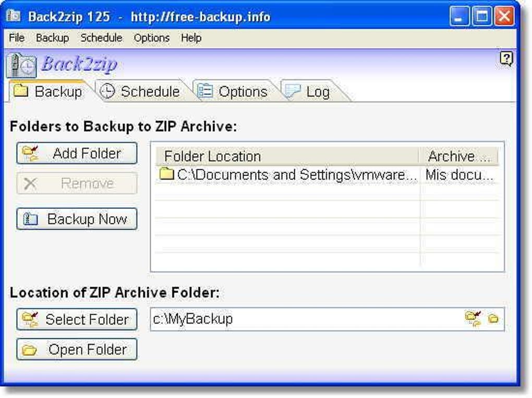Viewport: 532px width, 398px height.
Task: Open the Help menu
Action: [191, 38]
